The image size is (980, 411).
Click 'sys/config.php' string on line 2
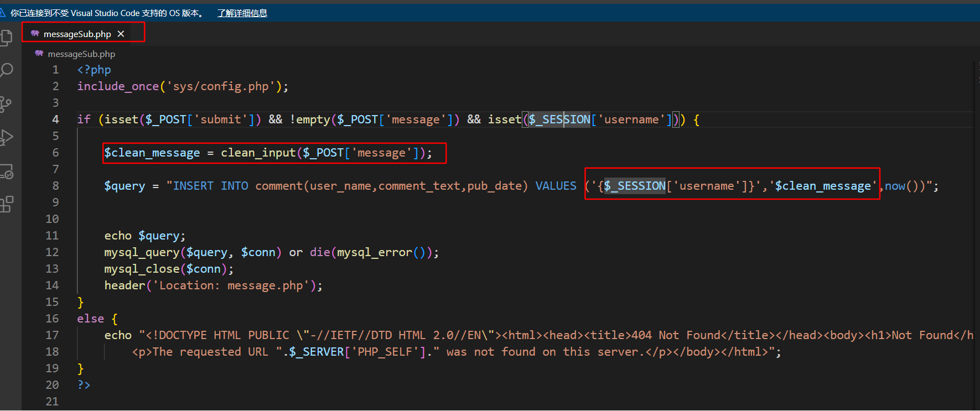click(x=221, y=86)
